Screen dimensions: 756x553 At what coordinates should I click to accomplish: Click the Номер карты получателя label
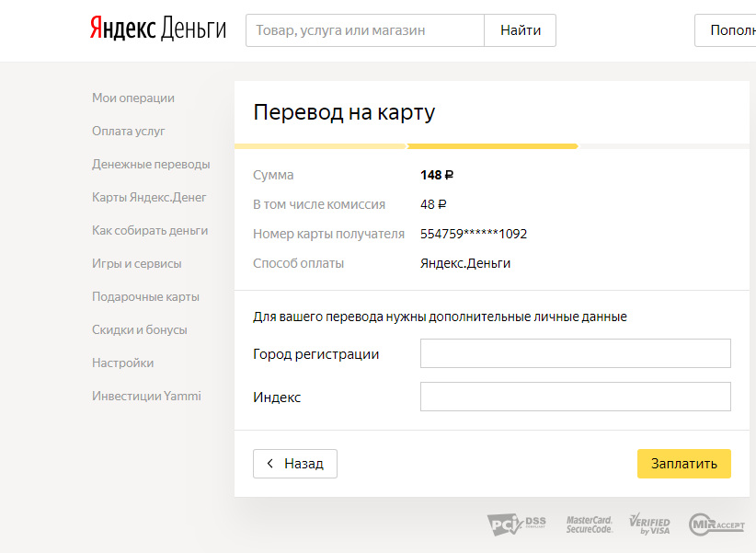329,234
